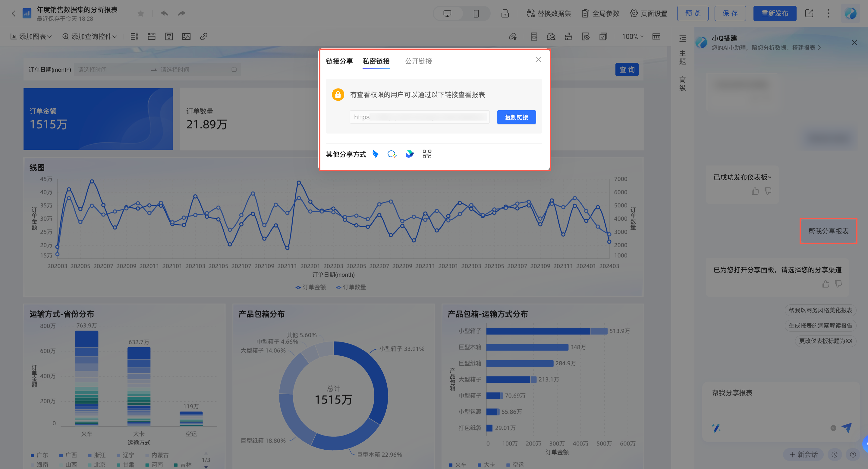868x469 pixels.
Task: Choose suggestion 生成报表的洞察解读报告
Action: tap(820, 326)
